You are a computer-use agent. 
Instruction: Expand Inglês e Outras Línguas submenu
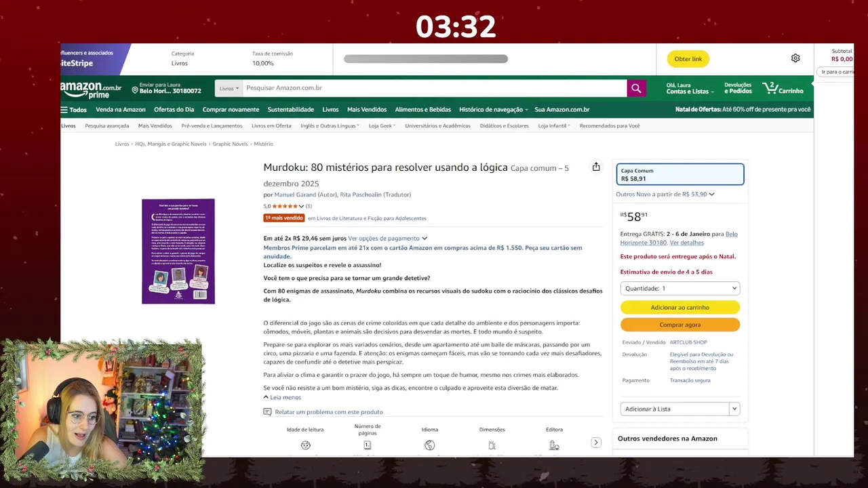pyautogui.click(x=330, y=125)
